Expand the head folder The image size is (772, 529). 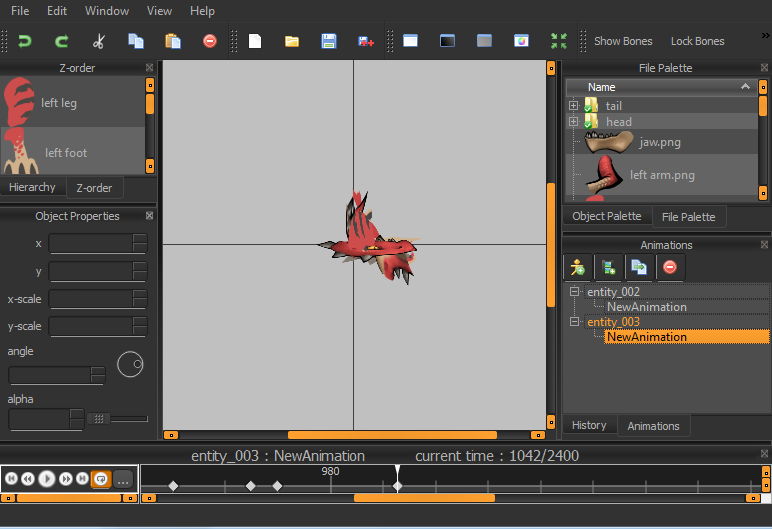click(x=574, y=121)
